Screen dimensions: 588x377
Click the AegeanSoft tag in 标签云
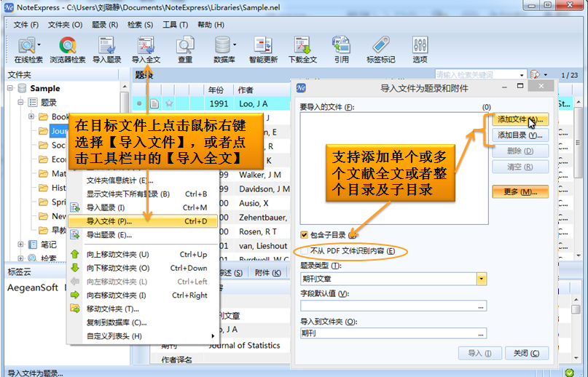pyautogui.click(x=33, y=287)
